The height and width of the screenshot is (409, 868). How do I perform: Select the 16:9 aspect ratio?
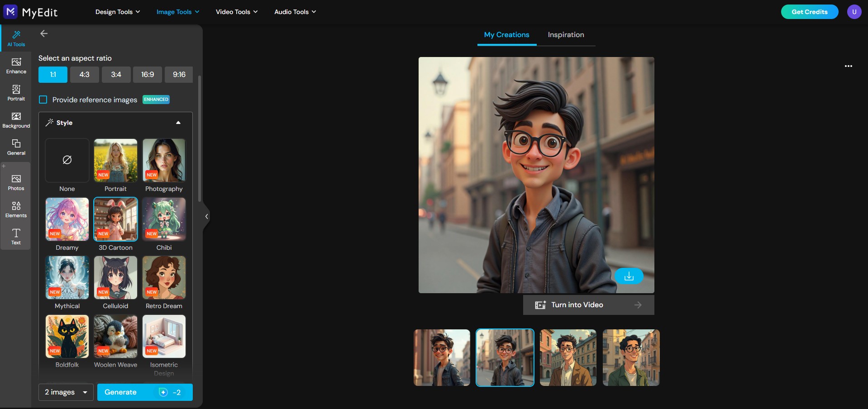(x=147, y=74)
